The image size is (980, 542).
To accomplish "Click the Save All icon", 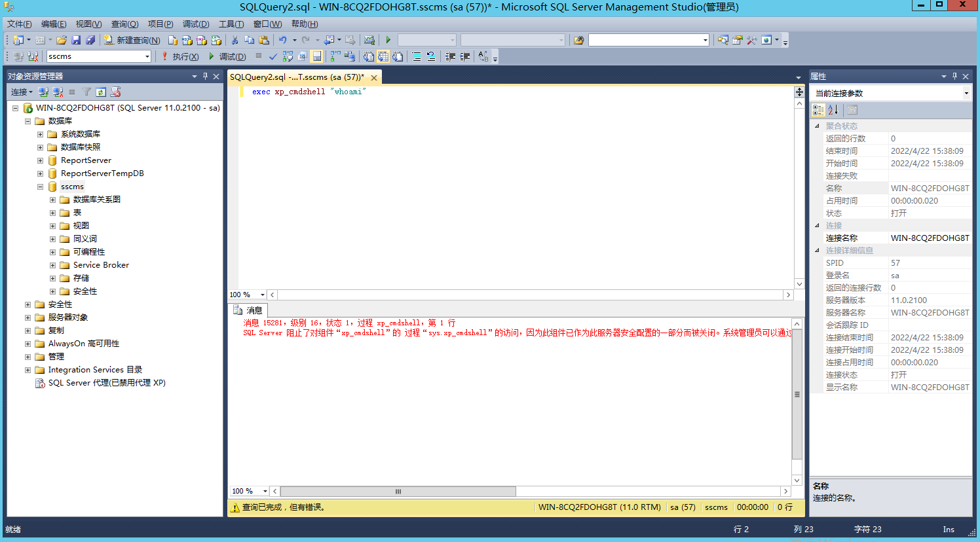I will [x=90, y=40].
